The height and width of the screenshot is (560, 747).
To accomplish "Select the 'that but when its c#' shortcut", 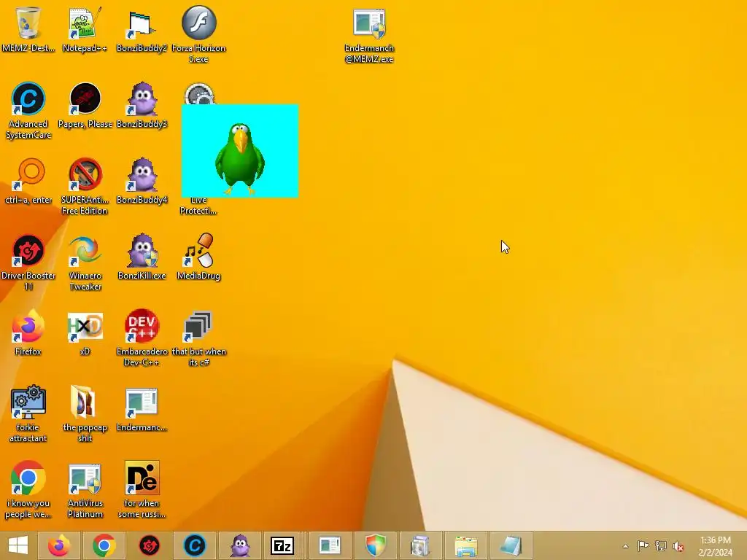I will (x=198, y=338).
